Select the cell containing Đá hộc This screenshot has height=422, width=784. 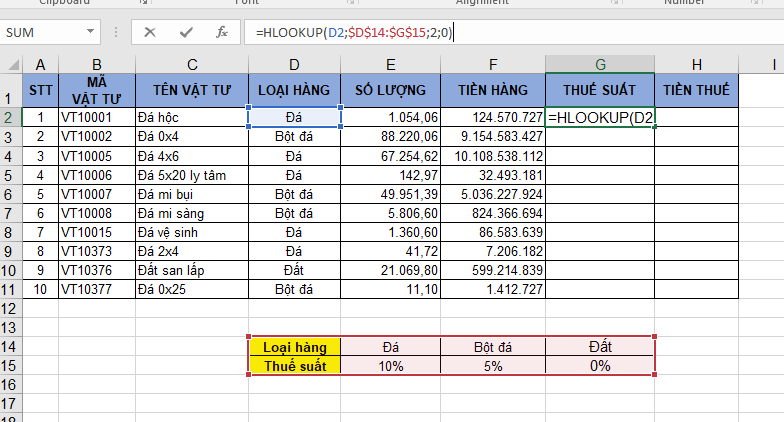coord(191,117)
